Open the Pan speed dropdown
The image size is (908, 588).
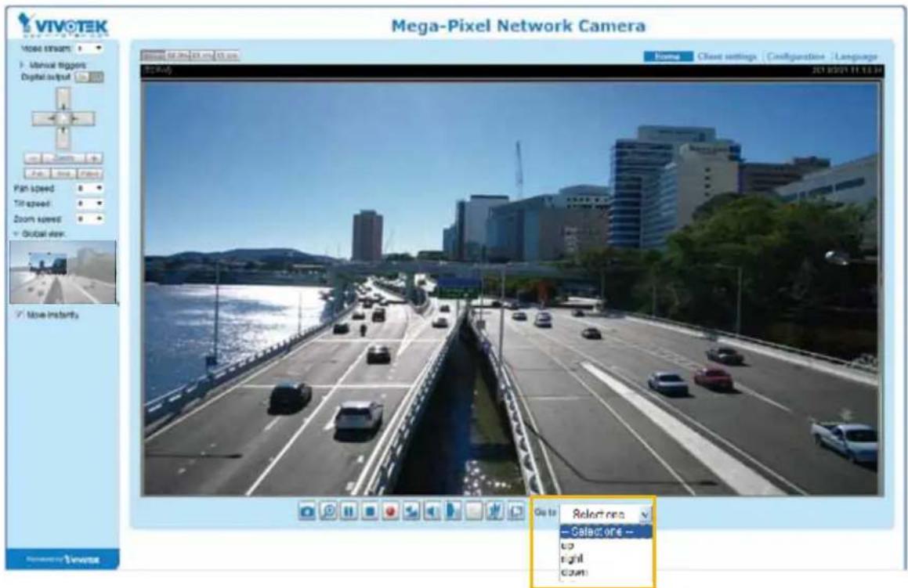(x=90, y=188)
